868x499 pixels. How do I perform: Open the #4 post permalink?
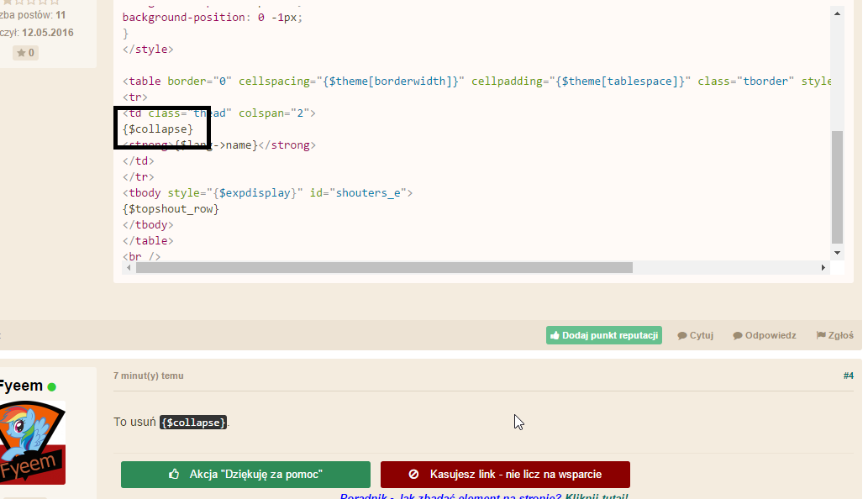click(848, 376)
